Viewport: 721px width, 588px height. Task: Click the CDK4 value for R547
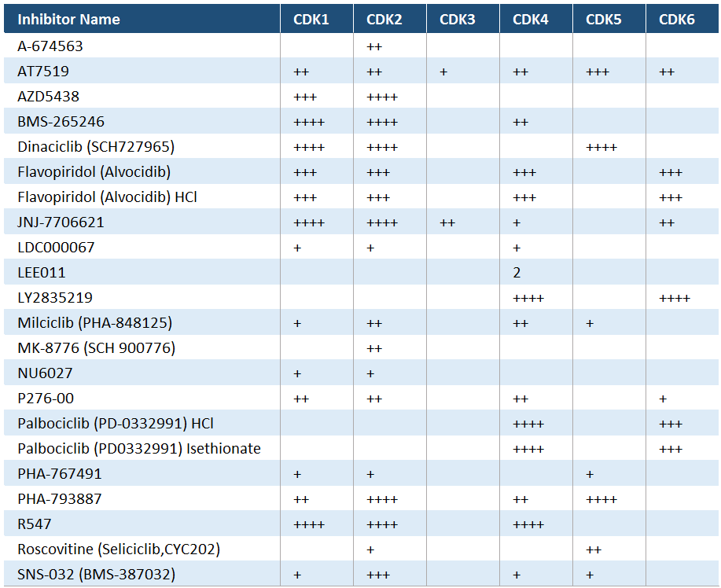[528, 524]
